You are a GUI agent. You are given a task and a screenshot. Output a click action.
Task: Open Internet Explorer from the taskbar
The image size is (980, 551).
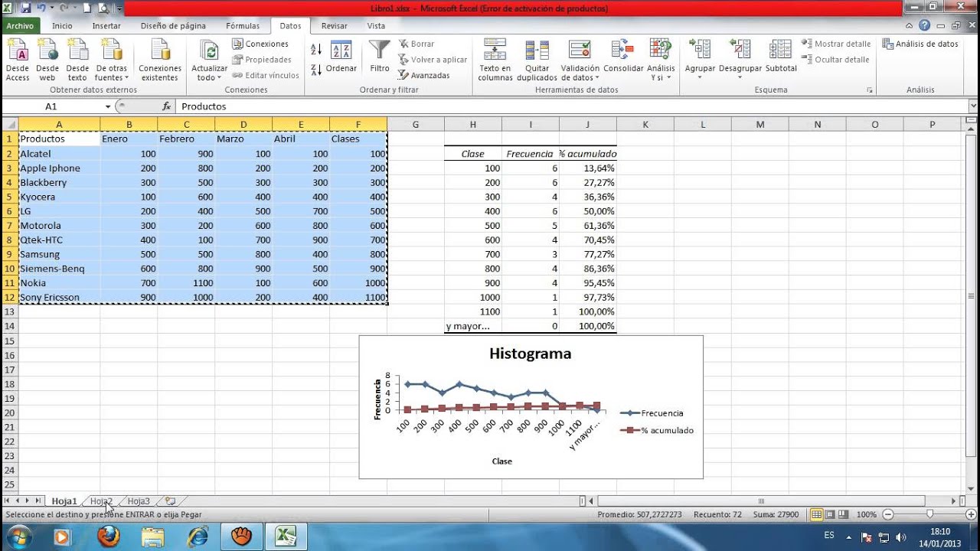point(198,536)
